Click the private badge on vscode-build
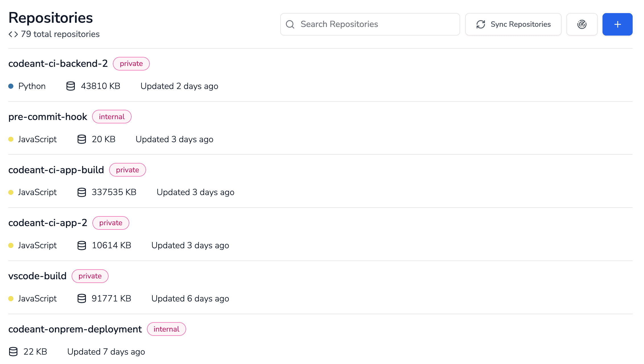This screenshot has height=364, width=644. 90,276
